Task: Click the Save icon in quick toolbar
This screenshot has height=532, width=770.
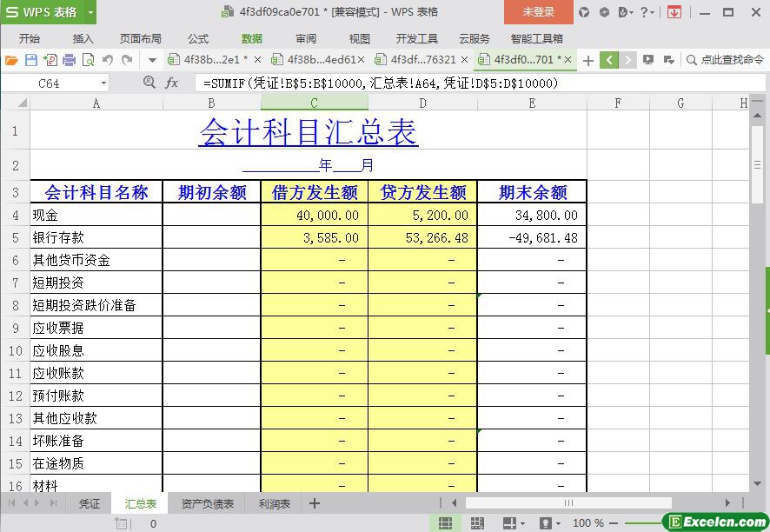Action: pos(31,60)
